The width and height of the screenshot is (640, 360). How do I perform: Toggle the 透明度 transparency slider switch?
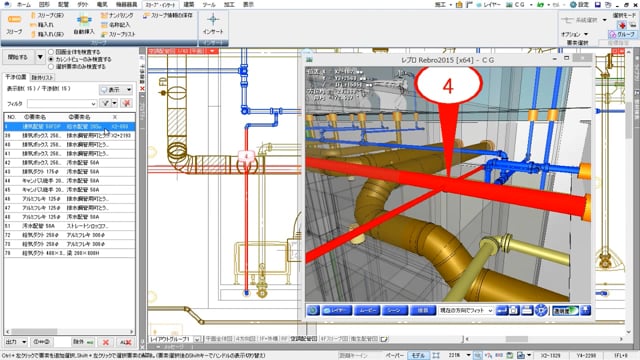tap(565, 311)
